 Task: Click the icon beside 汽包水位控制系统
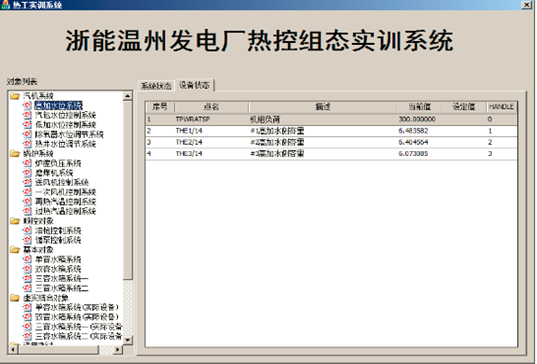click(27, 115)
